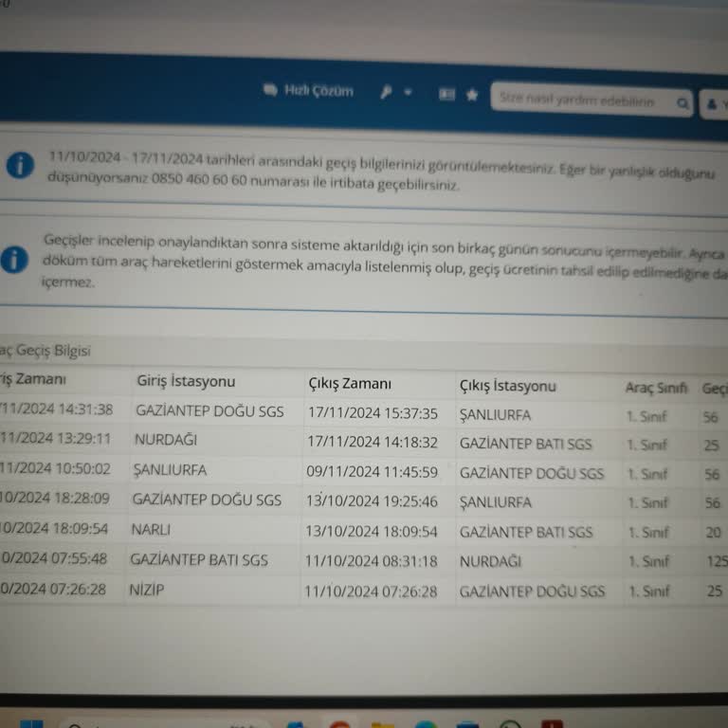Viewport: 728px width, 728px height.
Task: Select exit time '17/11/2024 15:37:35'
Action: (x=373, y=413)
